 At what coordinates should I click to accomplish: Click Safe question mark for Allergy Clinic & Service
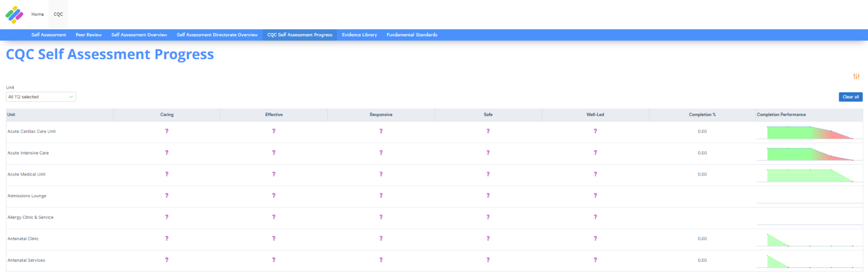tap(488, 217)
